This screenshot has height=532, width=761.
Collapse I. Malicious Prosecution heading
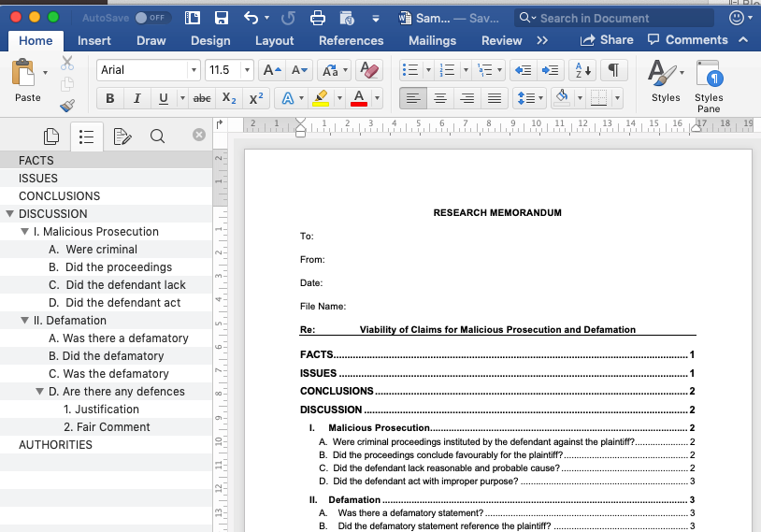[x=24, y=232]
